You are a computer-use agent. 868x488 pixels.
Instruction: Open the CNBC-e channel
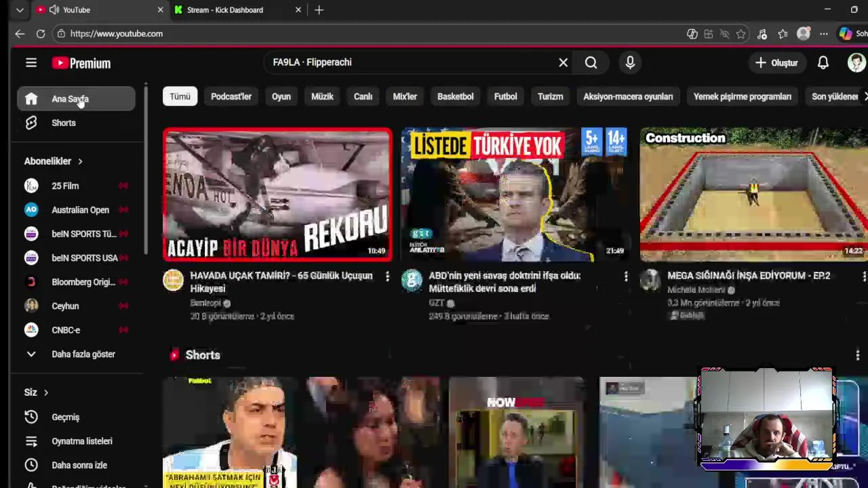click(x=76, y=330)
